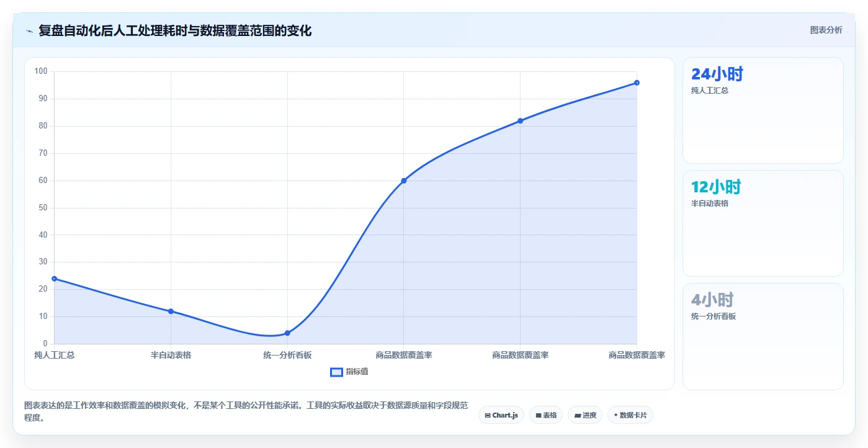Click the x-axis label 半自动表格
This screenshot has height=448, width=868.
171,355
